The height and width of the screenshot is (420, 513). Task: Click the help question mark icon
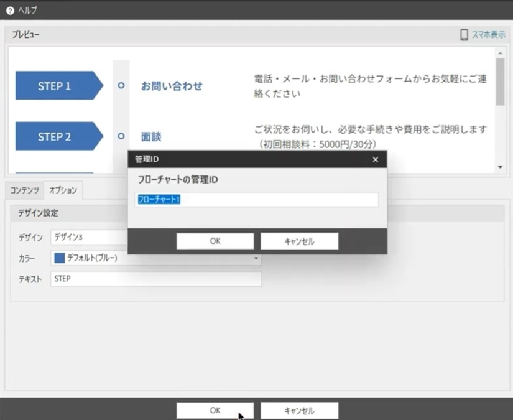point(10,11)
